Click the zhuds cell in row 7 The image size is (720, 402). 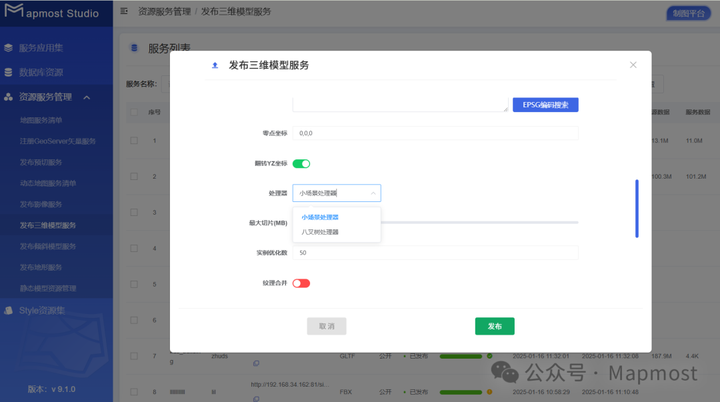[219, 356]
